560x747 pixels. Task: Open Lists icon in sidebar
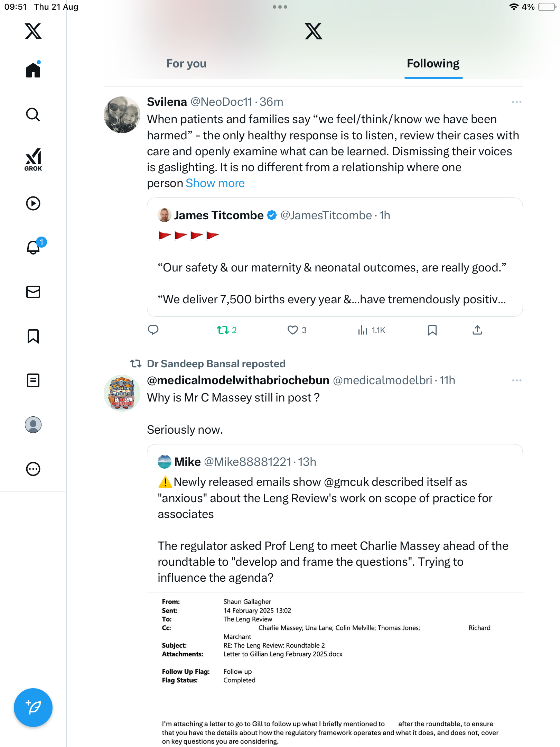(x=33, y=380)
